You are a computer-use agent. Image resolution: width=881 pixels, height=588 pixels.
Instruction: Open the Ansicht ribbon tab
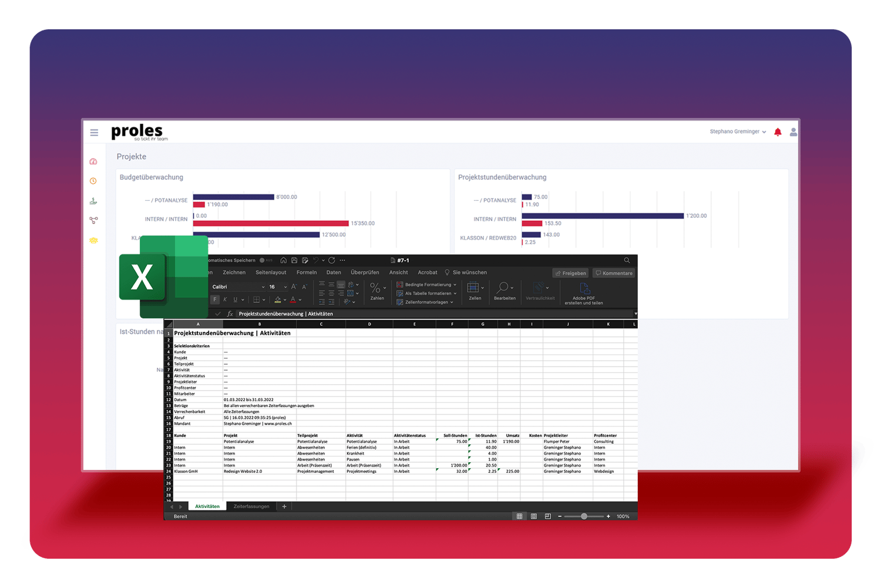pos(398,273)
